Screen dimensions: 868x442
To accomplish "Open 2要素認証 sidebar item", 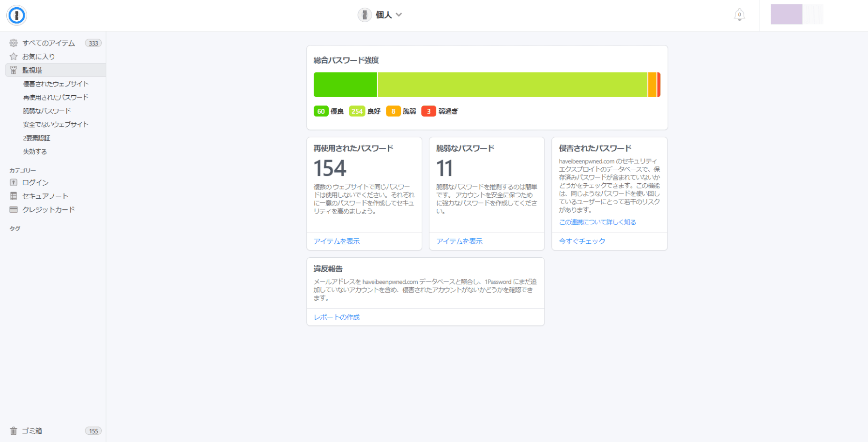I will click(x=37, y=138).
